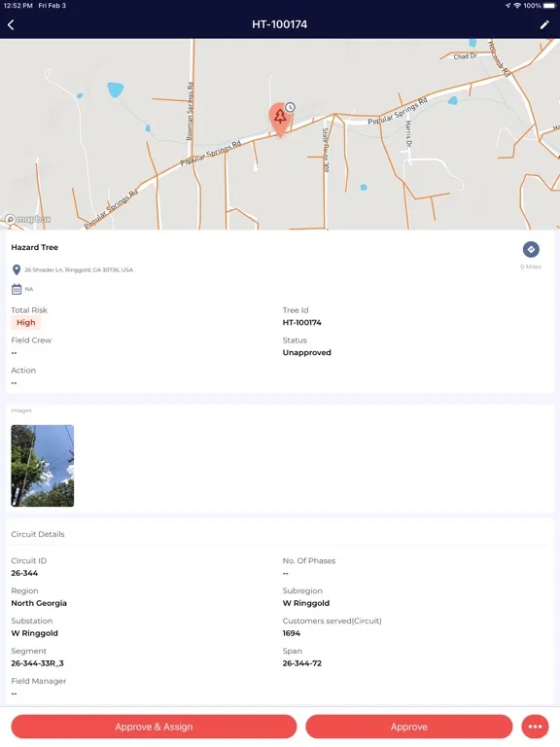
Task: Open the tree photo thumbnail
Action: pos(43,466)
